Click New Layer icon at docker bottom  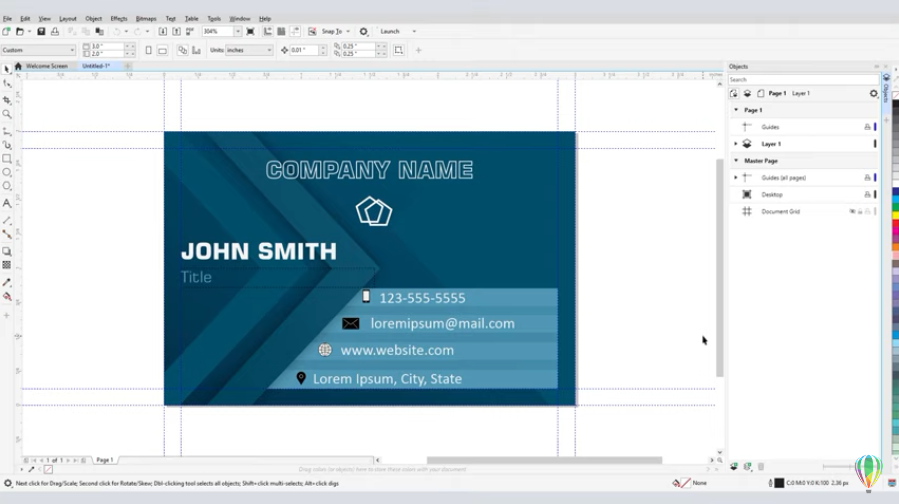click(734, 467)
